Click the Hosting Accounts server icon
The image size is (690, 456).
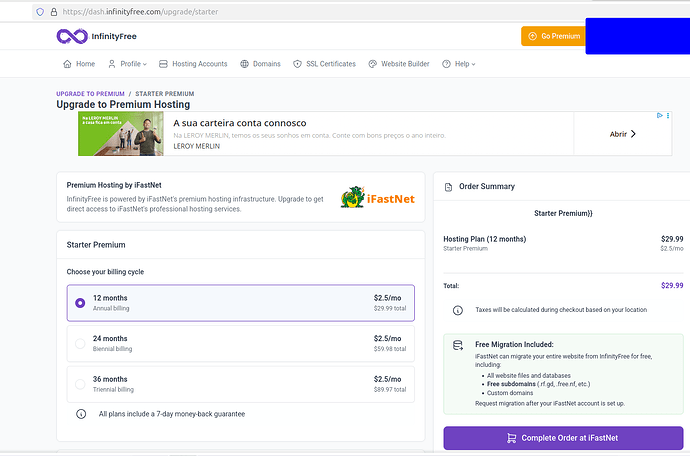[x=163, y=64]
